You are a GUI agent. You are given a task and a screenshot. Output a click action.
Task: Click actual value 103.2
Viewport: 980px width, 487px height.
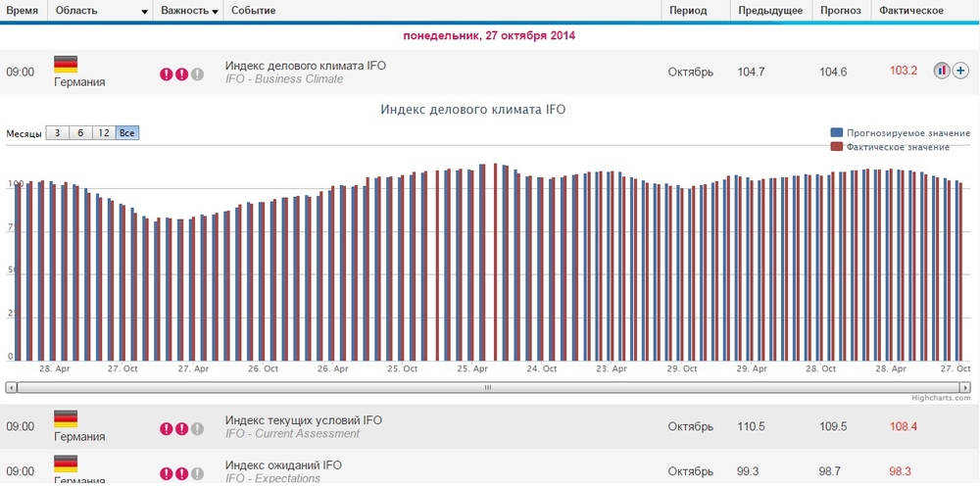(904, 71)
